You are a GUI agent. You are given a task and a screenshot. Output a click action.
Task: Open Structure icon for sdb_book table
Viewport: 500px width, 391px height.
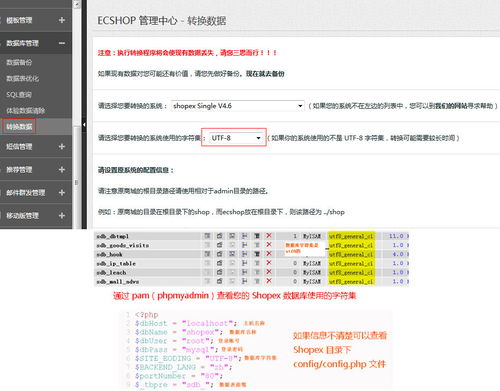pyautogui.click(x=220, y=254)
